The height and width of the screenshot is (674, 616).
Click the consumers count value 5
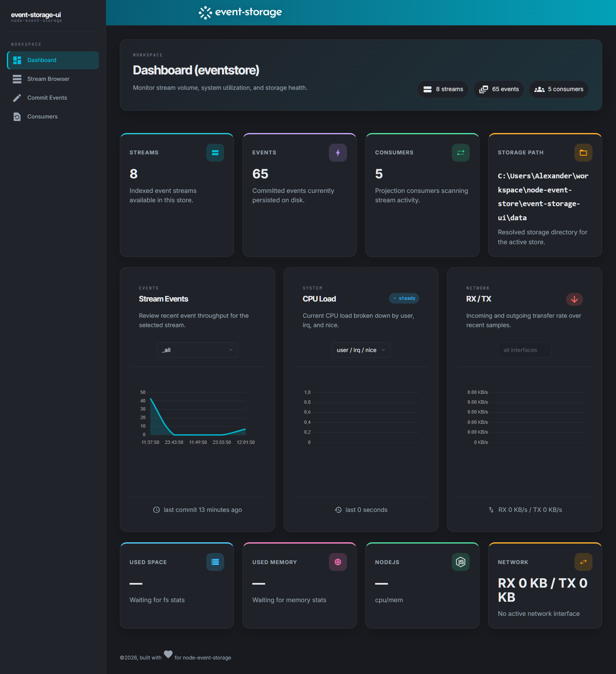[379, 174]
